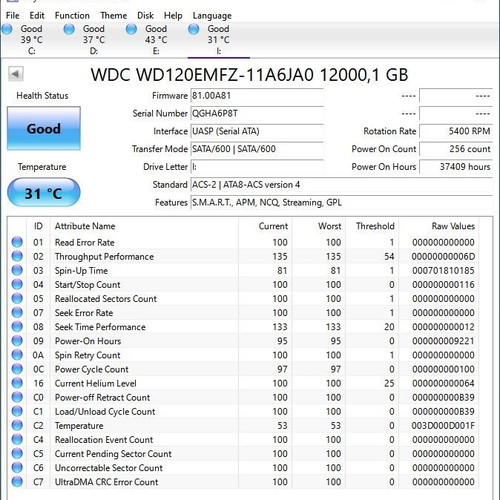The height and width of the screenshot is (500, 500).
Task: Click status icon for Spin Retry Count
Action: (x=17, y=355)
